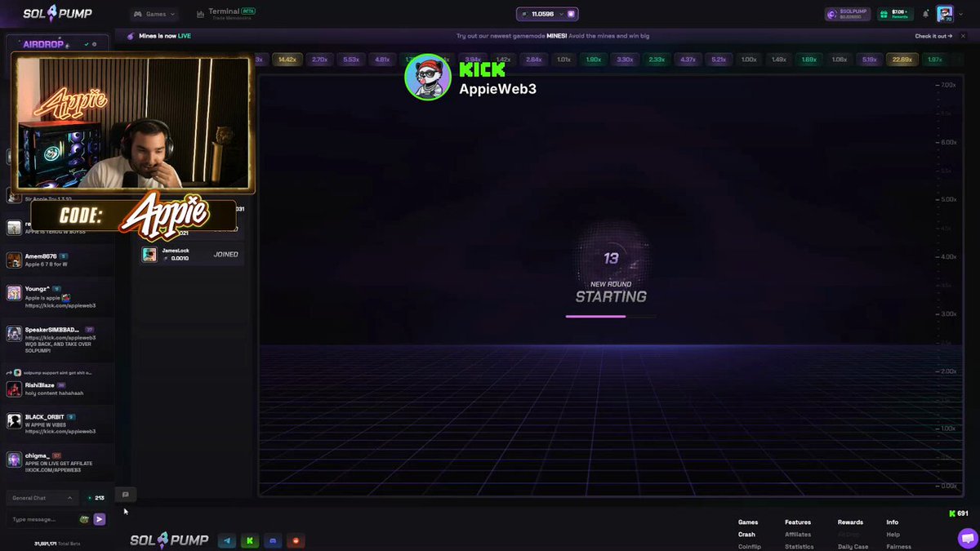Open the Discord social link
This screenshot has width=980, height=551.
[x=274, y=540]
